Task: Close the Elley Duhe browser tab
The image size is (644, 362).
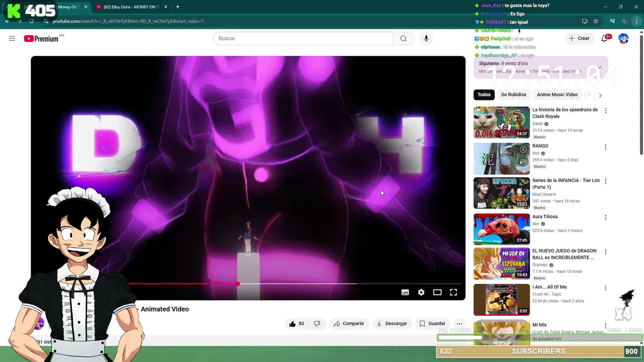Action: coord(165,7)
